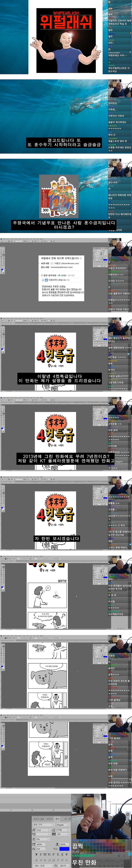Enable the stylistic alternates (ad) icon
This screenshot has width=132, height=868.
(x=54, y=860)
